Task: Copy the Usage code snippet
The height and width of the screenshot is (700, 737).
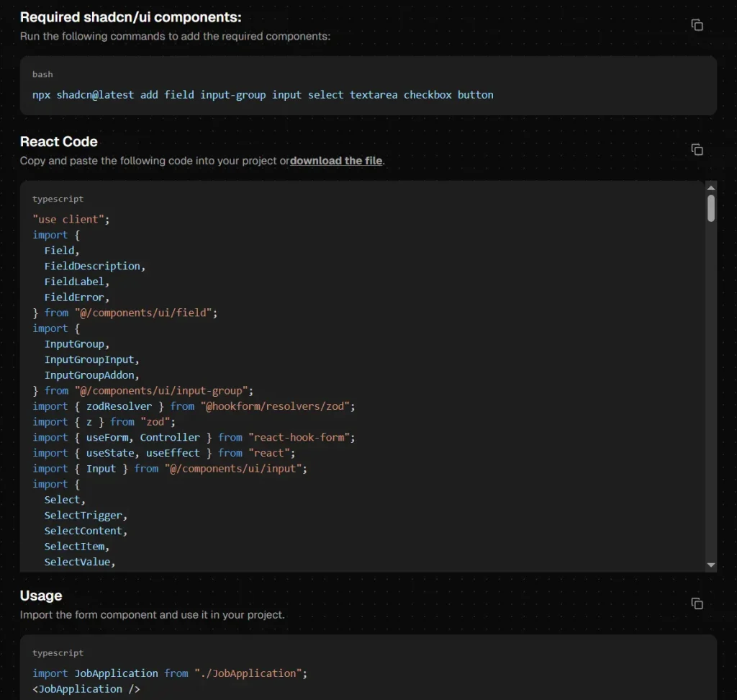Action: [x=696, y=603]
